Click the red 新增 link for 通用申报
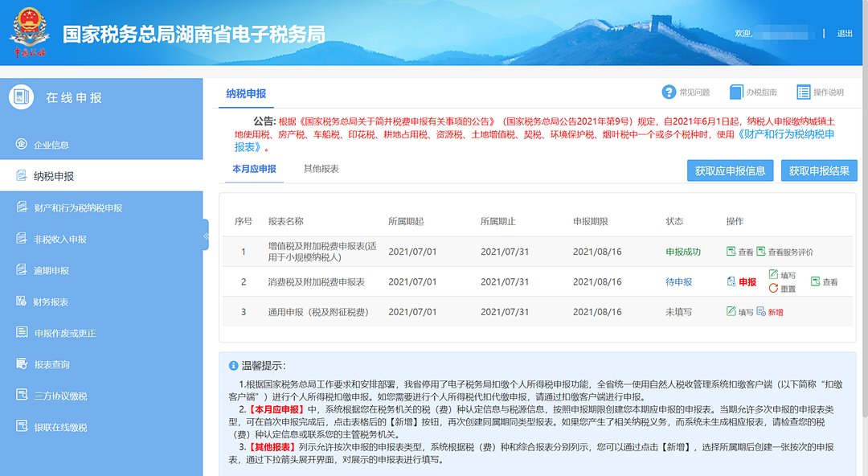Image resolution: width=868 pixels, height=476 pixels. click(776, 312)
